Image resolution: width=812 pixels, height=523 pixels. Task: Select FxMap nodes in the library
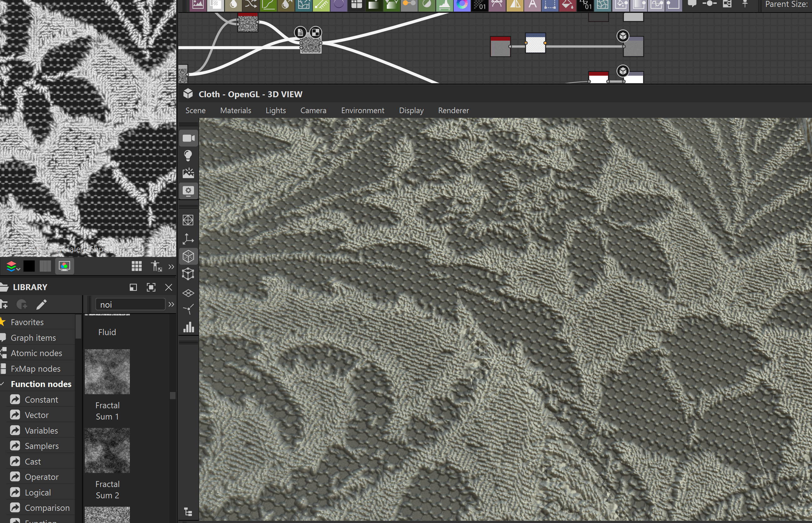[x=37, y=369]
